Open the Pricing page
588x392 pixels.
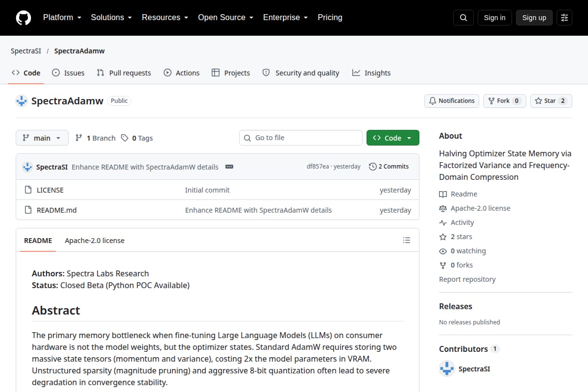330,18
